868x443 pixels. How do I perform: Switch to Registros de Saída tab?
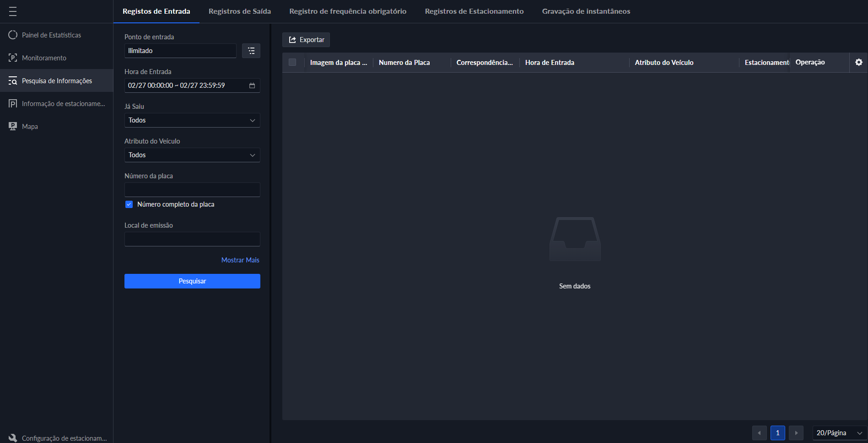click(240, 11)
